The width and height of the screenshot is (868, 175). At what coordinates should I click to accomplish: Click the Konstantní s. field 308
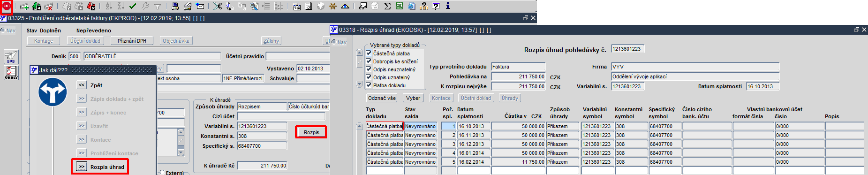tap(262, 136)
